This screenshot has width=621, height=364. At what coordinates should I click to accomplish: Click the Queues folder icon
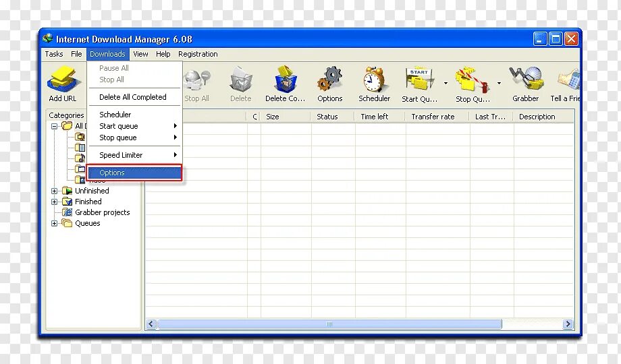click(67, 223)
